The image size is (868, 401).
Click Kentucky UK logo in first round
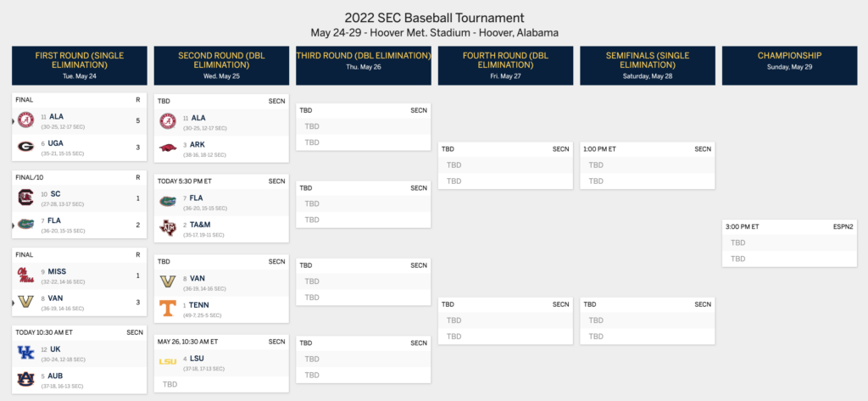[x=25, y=353]
